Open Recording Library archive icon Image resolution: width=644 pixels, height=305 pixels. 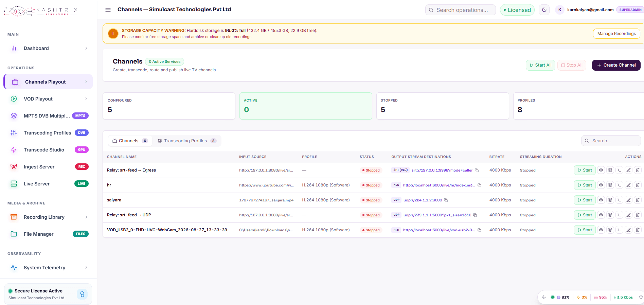click(14, 217)
